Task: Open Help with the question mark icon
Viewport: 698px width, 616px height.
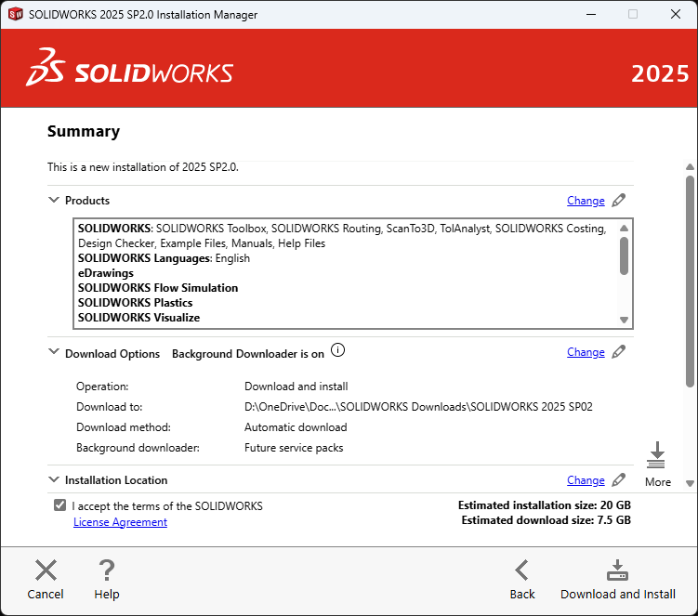Action: (x=107, y=570)
